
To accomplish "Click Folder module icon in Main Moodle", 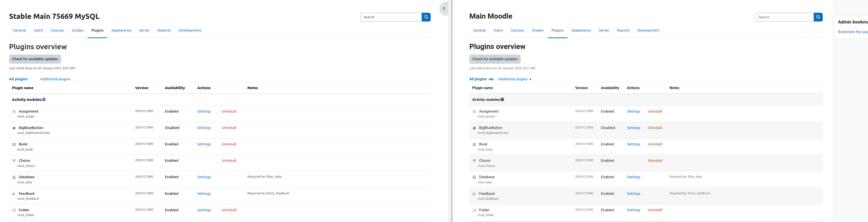I will (474, 210).
